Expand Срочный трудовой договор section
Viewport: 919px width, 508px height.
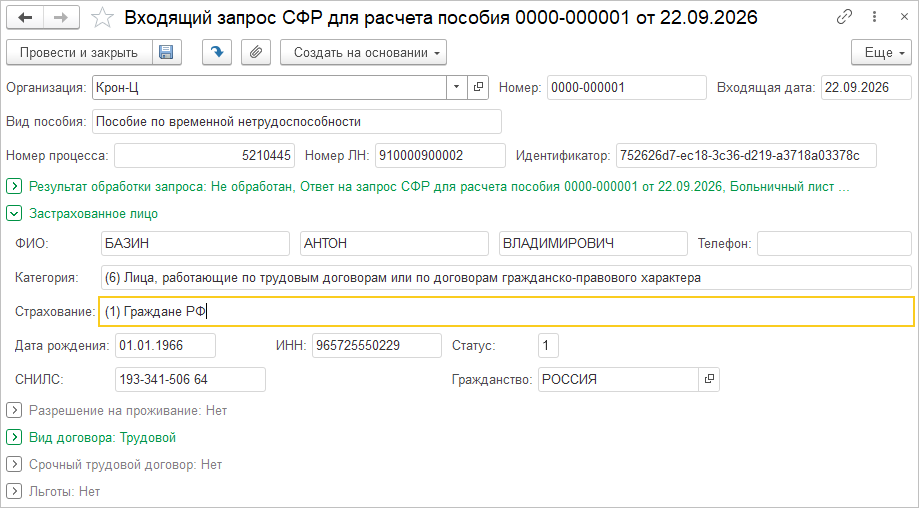pos(14,465)
